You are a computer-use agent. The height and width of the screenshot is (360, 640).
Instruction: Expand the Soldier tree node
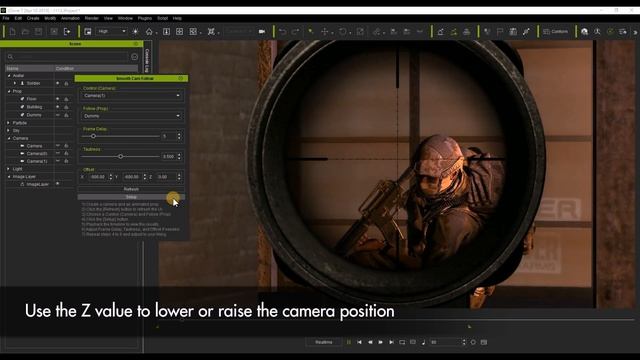[15, 83]
